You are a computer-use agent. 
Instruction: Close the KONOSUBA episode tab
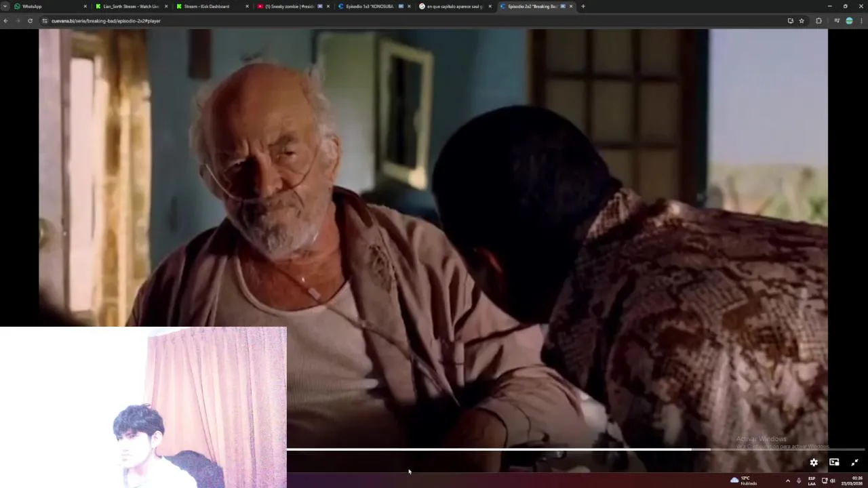(409, 6)
